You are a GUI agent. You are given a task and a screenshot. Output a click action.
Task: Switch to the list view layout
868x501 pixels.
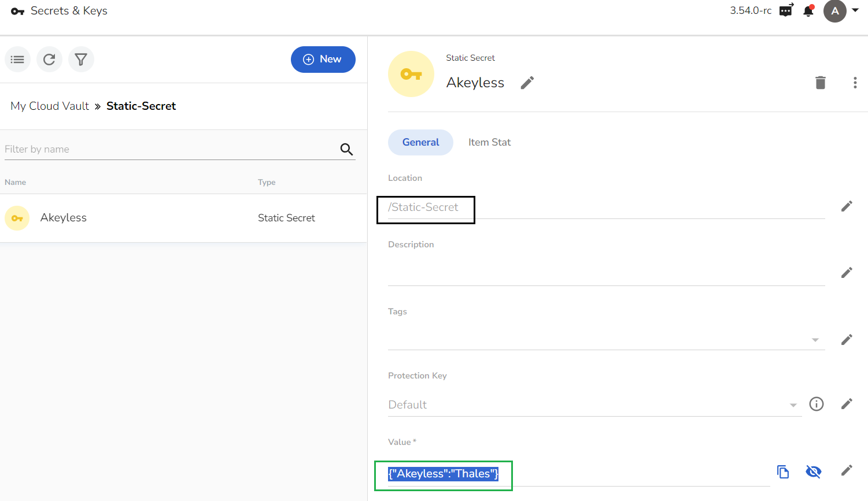click(x=17, y=59)
